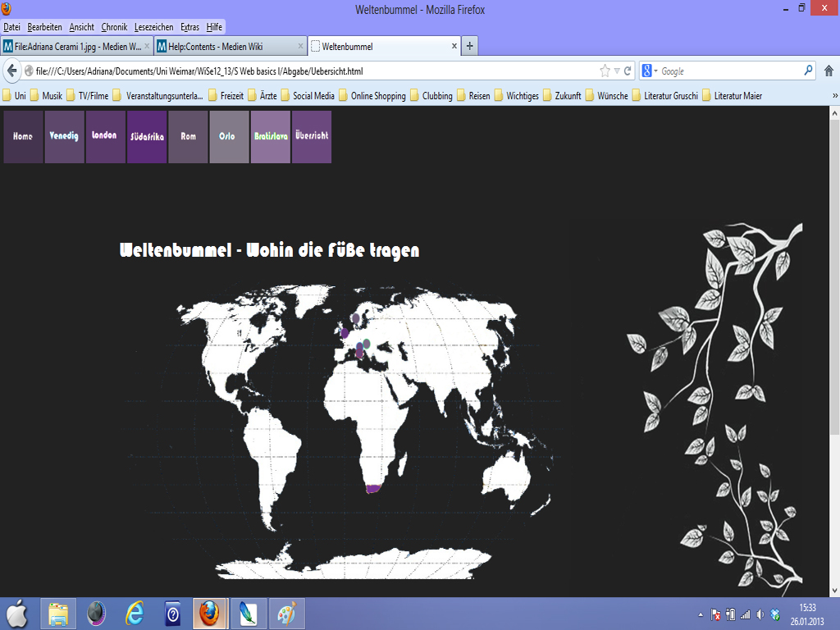This screenshot has height=630, width=840.
Task: Show more bookmarks with the overflow chevron
Action: tap(834, 95)
